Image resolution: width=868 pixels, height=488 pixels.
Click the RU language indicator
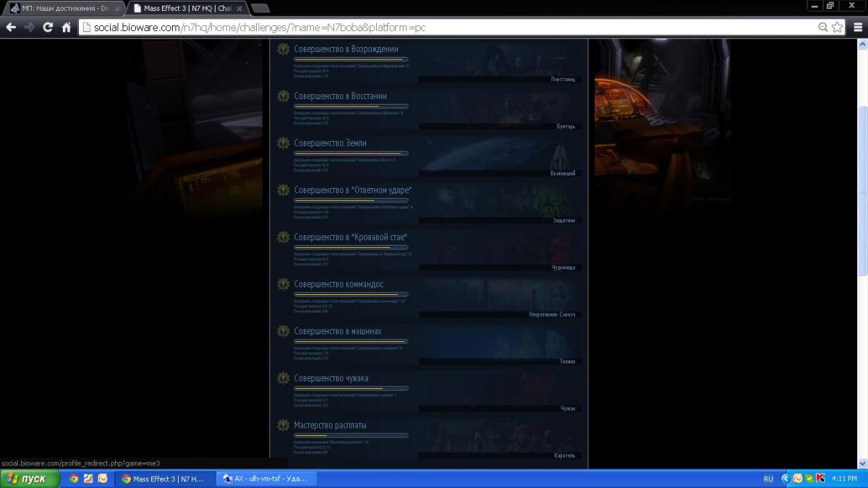pyautogui.click(x=768, y=479)
